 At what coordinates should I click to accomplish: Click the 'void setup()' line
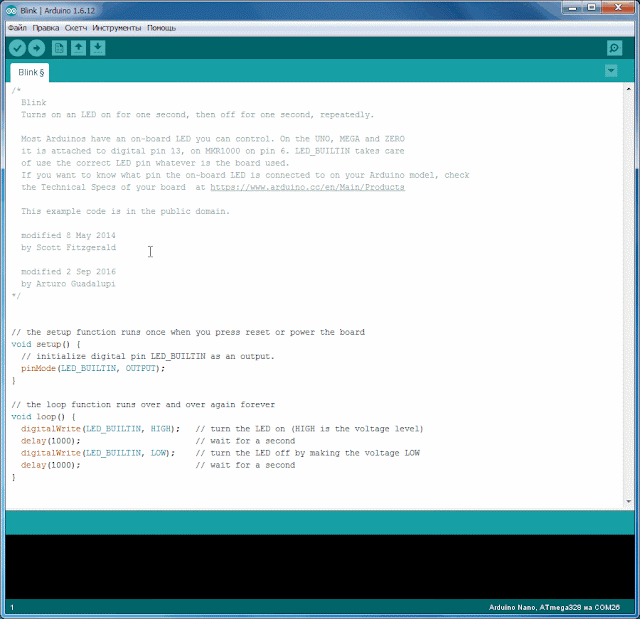tap(46, 344)
